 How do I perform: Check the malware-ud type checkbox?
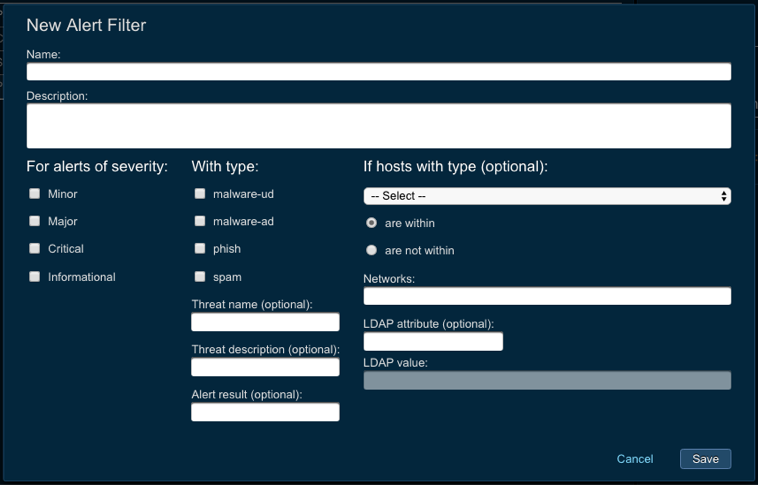pos(200,194)
